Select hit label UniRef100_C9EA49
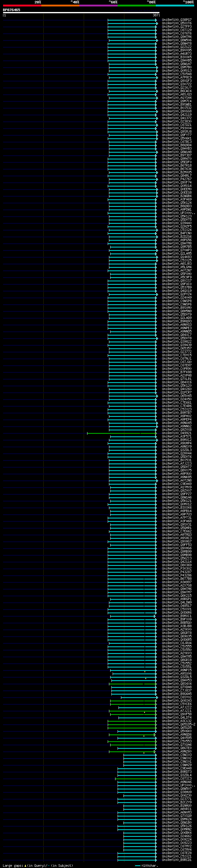This screenshot has width=197, height=868. point(177,484)
